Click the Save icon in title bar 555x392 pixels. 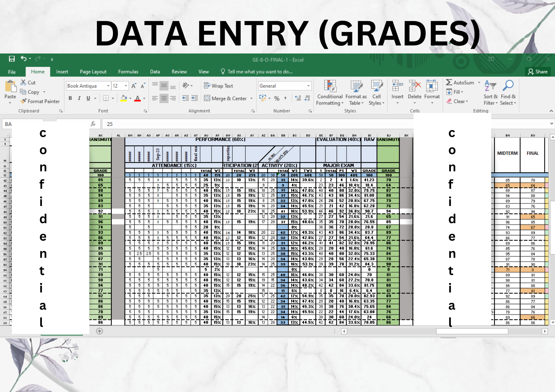(12, 59)
